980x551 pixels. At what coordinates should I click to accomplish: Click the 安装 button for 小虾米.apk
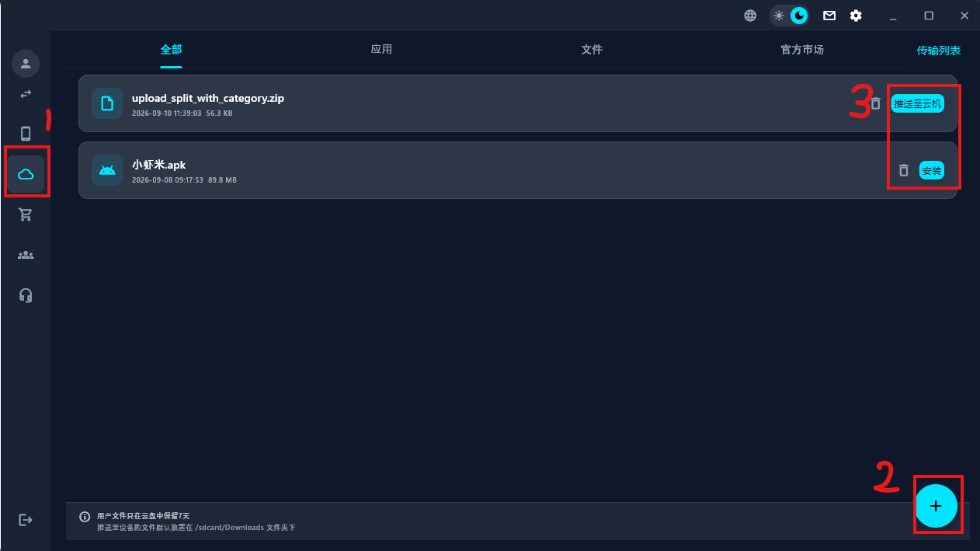(932, 170)
